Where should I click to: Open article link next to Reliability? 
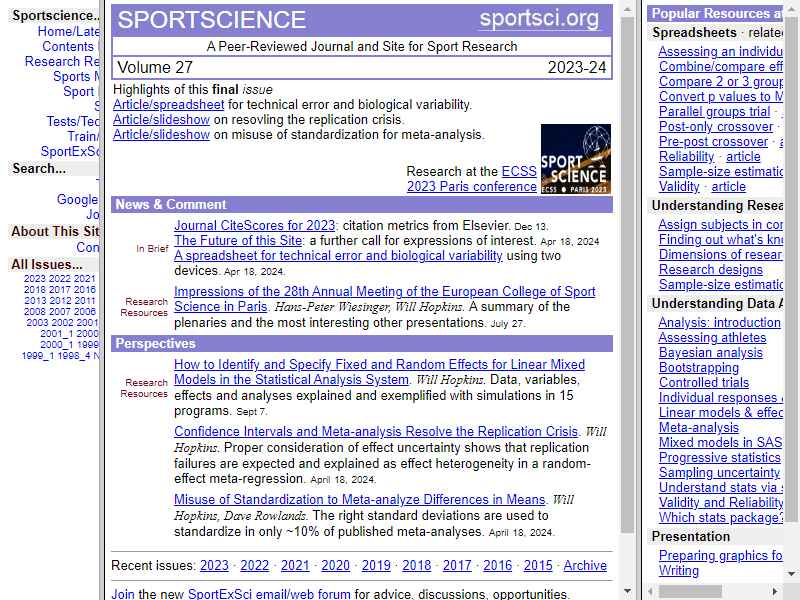tap(743, 157)
